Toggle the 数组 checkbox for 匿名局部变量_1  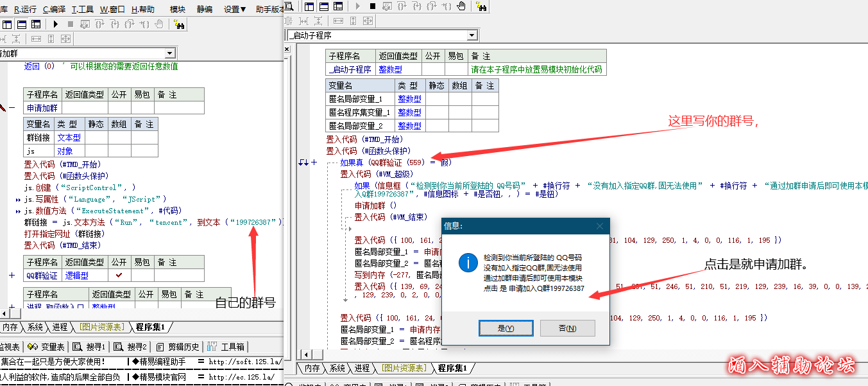[x=459, y=99]
